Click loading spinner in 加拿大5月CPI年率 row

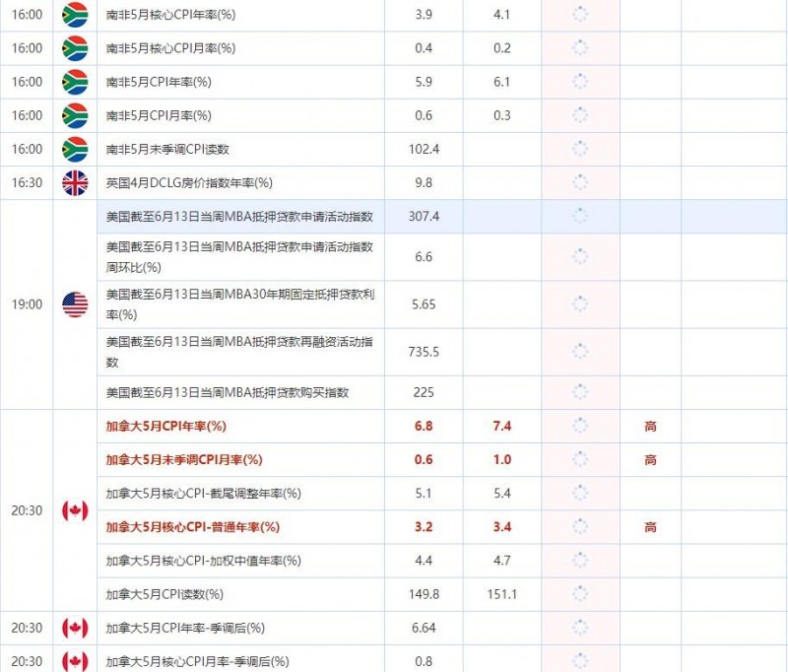[x=580, y=426]
